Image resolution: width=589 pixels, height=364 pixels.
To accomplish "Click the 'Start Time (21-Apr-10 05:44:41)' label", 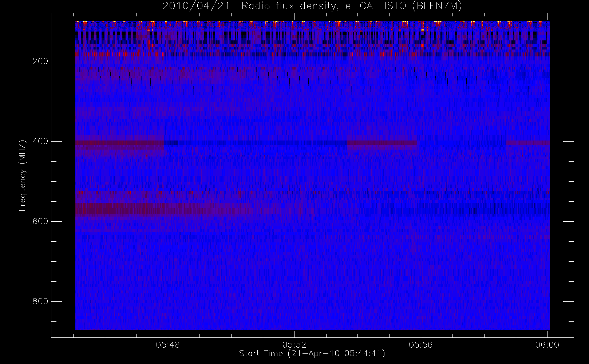I will (312, 353).
